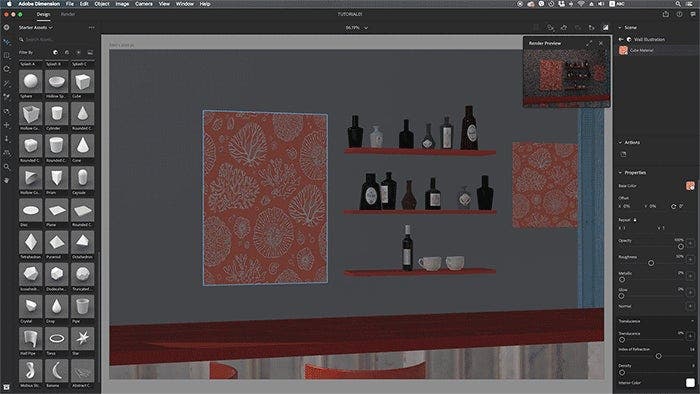Select the Hand tool

6,180
